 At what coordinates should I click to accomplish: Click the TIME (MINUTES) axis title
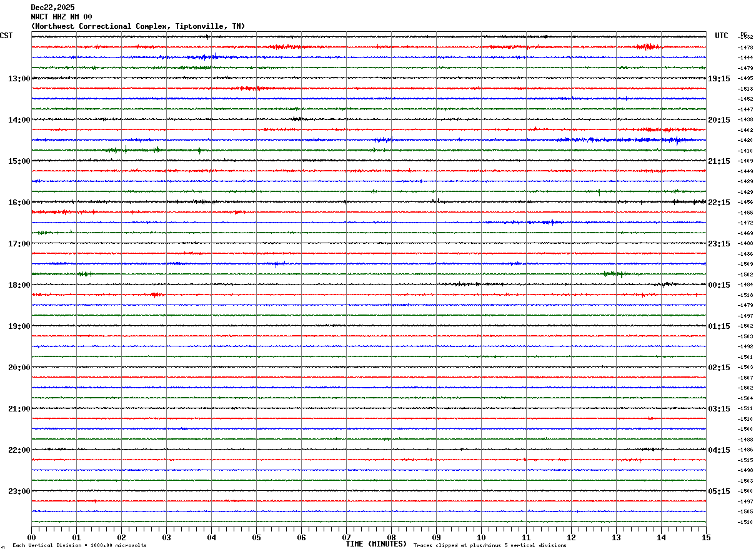tap(376, 544)
